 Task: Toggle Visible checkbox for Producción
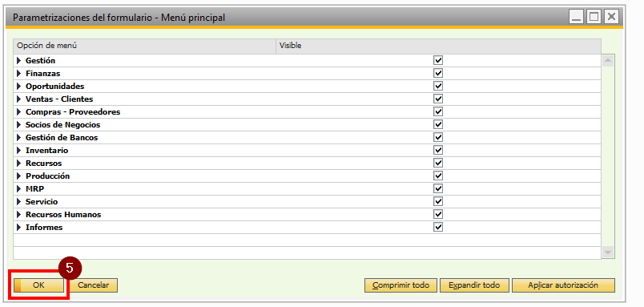tap(438, 176)
